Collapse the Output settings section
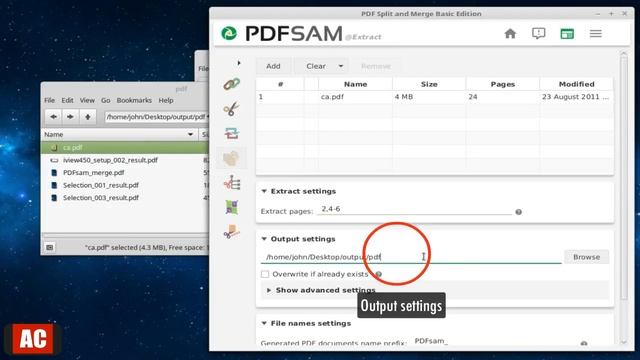Viewport: 640px width, 360px height. click(264, 239)
